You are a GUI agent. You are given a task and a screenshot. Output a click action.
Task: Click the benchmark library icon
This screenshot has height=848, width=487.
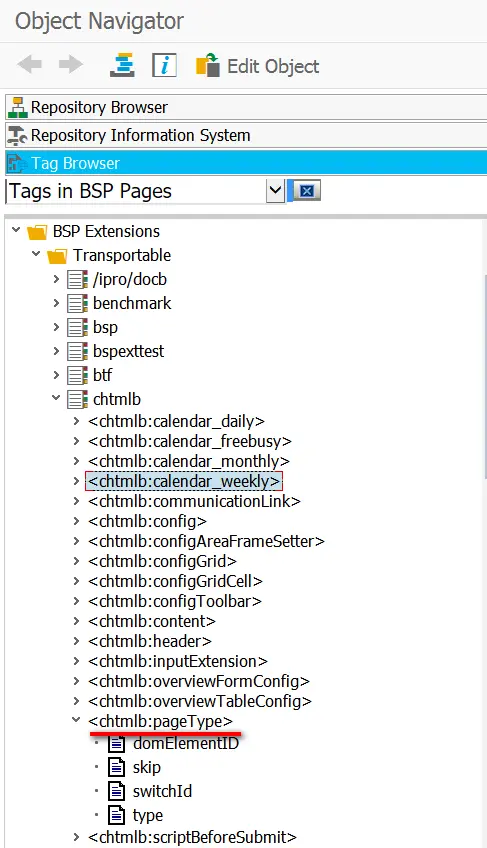click(x=77, y=303)
